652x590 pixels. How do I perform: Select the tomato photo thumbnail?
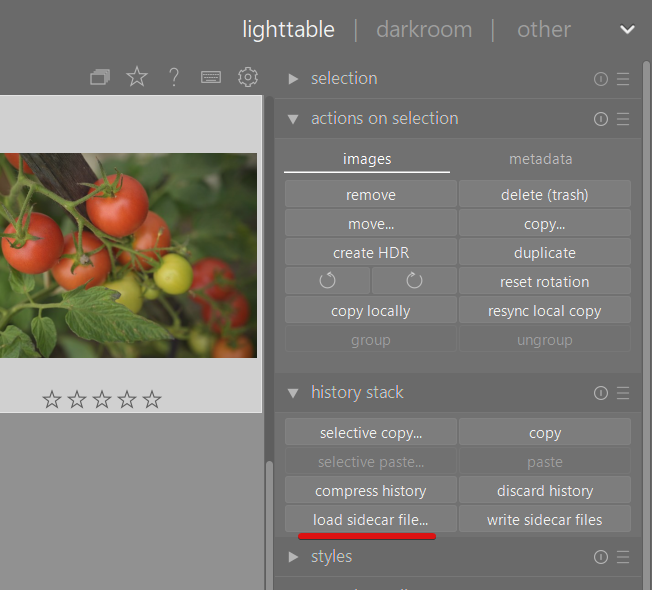(x=128, y=255)
